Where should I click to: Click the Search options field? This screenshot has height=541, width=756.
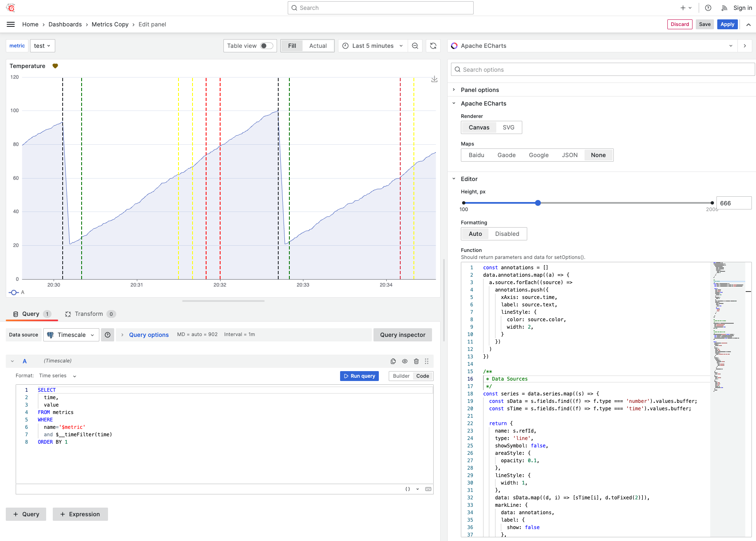(601, 69)
